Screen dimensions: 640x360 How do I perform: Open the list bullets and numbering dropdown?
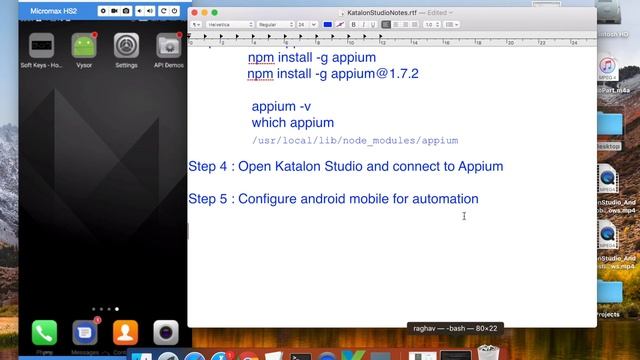451,24
